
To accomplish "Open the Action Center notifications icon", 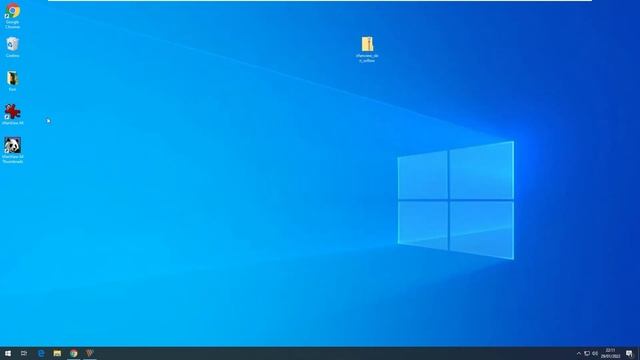I will point(629,353).
